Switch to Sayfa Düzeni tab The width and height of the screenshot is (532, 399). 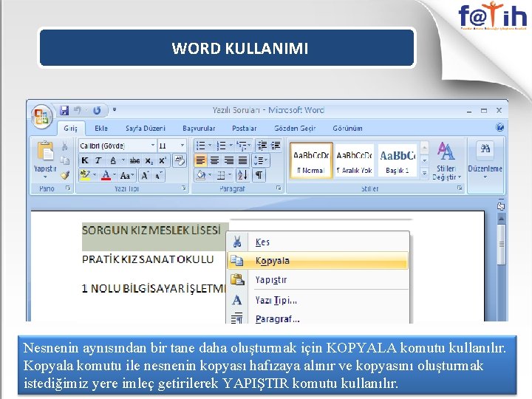[x=146, y=129]
